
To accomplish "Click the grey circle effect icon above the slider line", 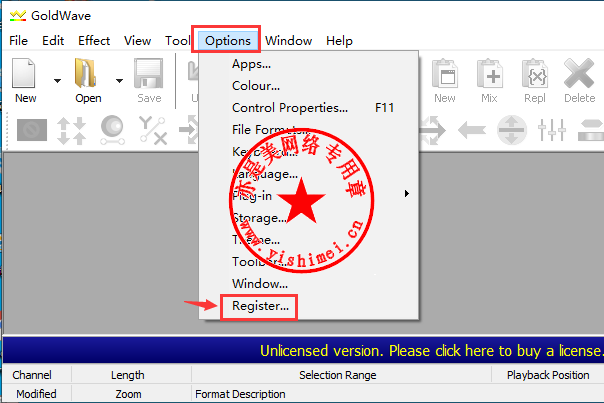I will (112, 130).
